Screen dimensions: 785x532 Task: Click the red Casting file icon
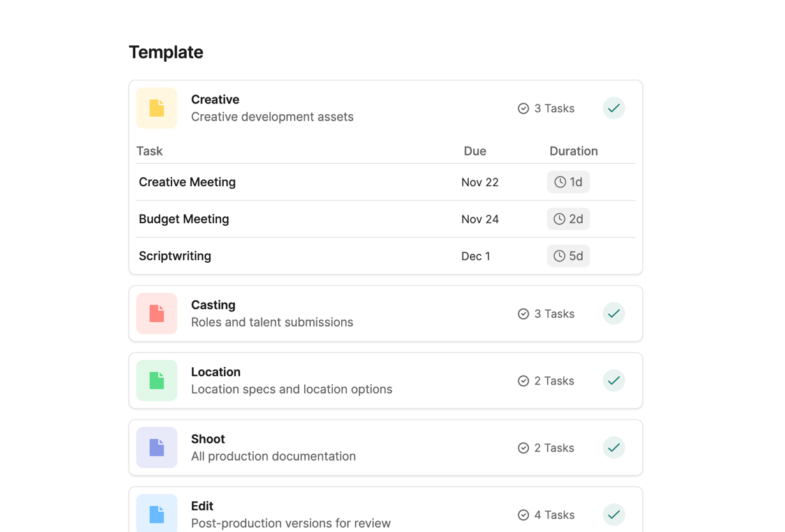(x=157, y=314)
